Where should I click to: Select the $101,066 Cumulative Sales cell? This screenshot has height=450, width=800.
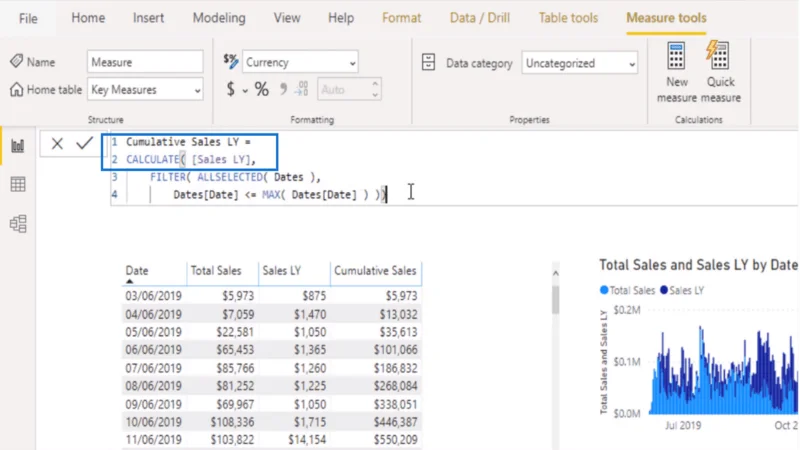pyautogui.click(x=395, y=350)
